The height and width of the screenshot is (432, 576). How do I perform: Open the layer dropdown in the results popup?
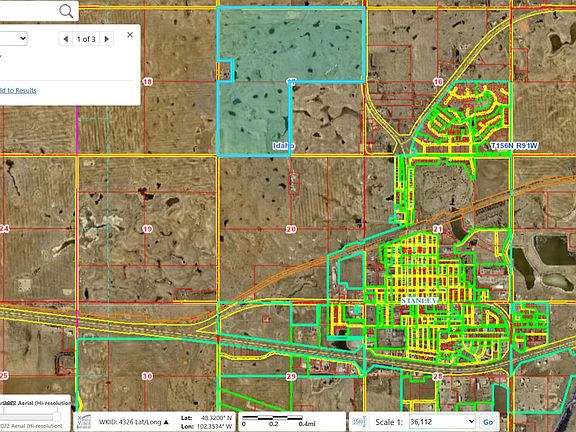(14, 38)
